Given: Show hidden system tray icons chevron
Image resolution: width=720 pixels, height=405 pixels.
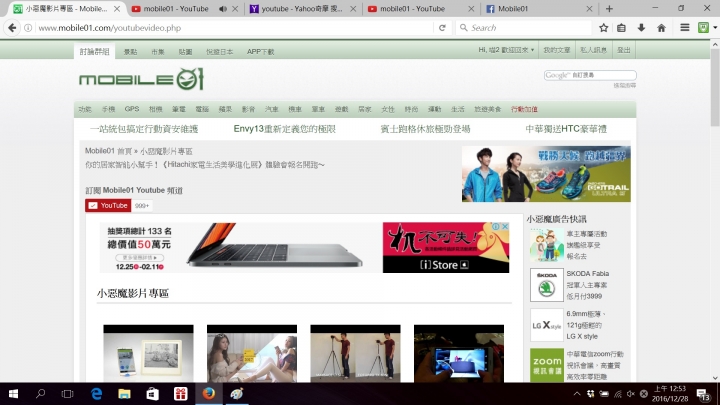Looking at the screenshot, I should (577, 394).
